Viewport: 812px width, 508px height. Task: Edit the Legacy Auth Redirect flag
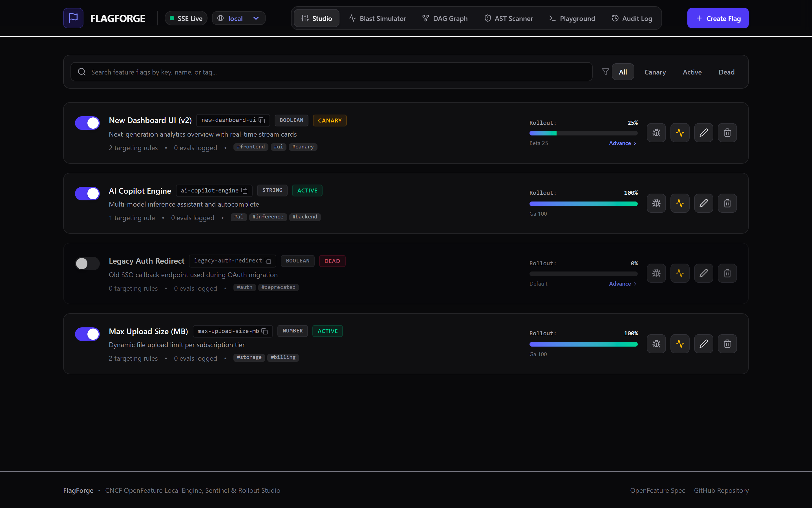[x=704, y=273]
